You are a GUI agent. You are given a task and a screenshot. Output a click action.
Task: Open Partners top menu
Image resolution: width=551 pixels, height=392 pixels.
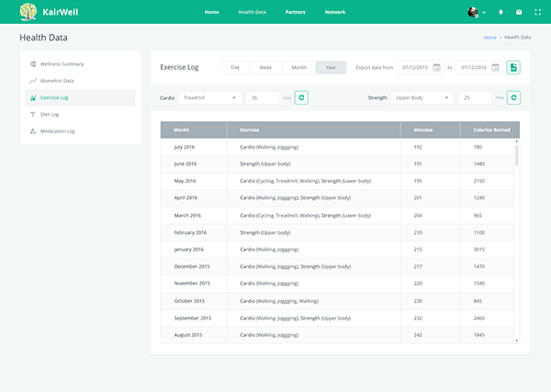[x=295, y=12]
